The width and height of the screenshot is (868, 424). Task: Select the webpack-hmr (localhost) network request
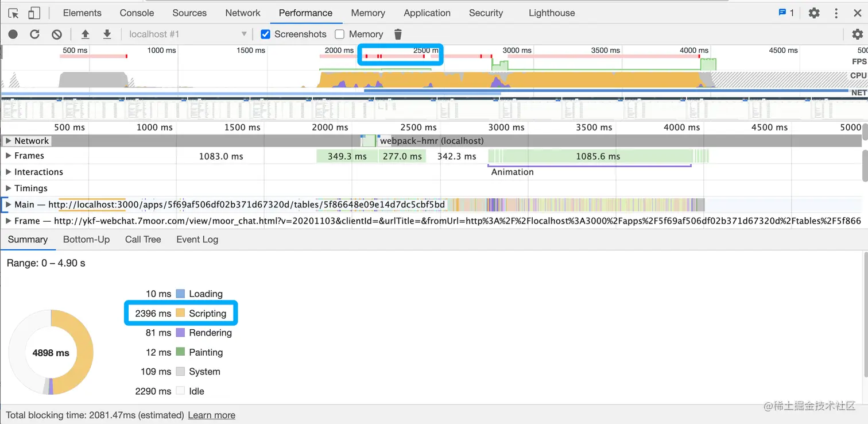point(432,141)
